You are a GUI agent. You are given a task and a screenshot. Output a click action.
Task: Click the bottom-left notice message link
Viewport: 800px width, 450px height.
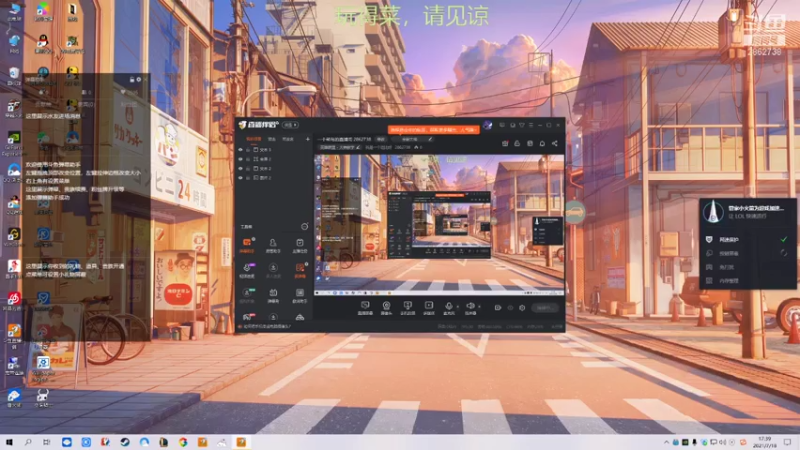tap(267, 327)
